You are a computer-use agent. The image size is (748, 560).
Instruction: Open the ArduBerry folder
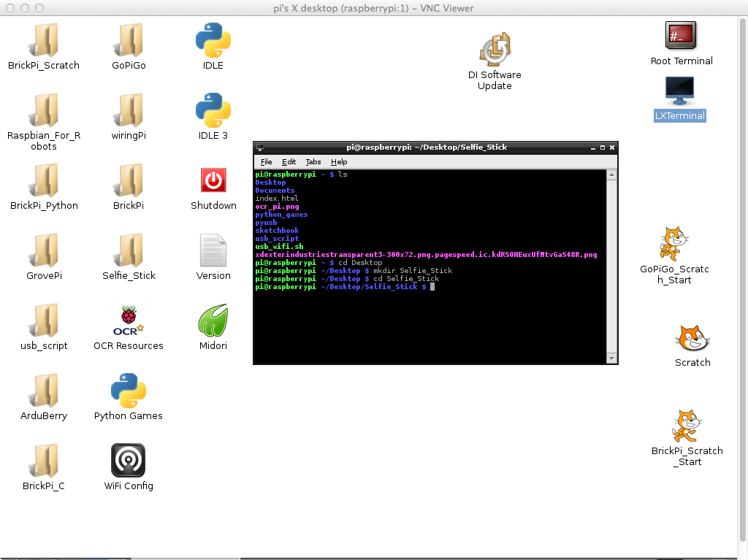[x=44, y=391]
